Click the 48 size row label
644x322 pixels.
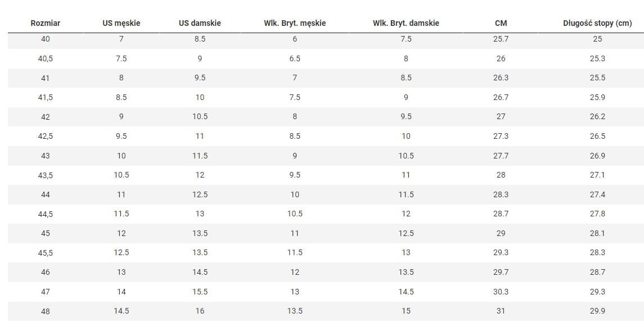coord(46,311)
